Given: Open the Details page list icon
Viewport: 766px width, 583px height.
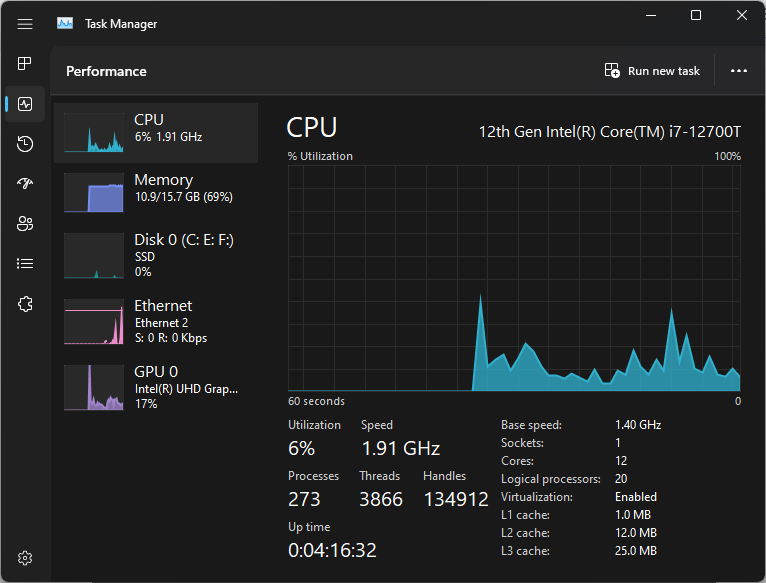Looking at the screenshot, I should [x=25, y=264].
